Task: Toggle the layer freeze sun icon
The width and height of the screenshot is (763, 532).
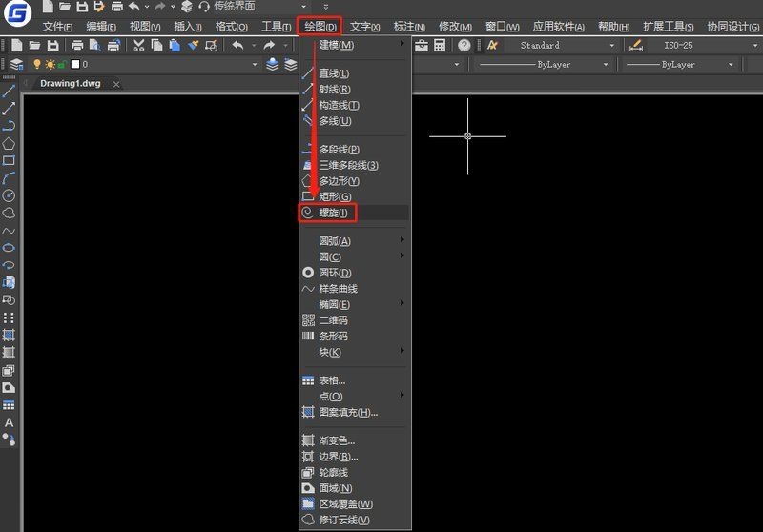Action: point(50,64)
